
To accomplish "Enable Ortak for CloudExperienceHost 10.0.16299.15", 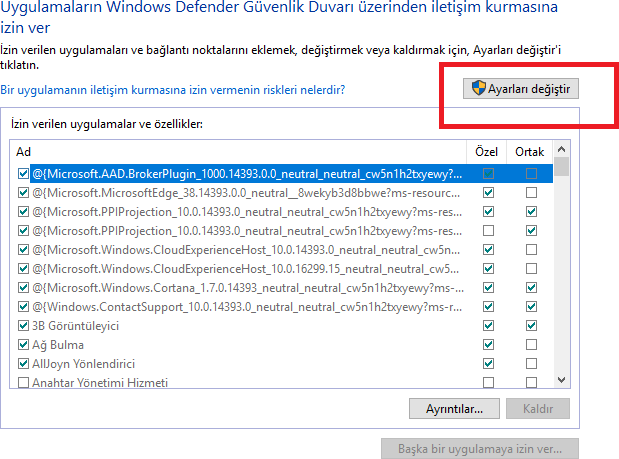I will click(x=531, y=269).
